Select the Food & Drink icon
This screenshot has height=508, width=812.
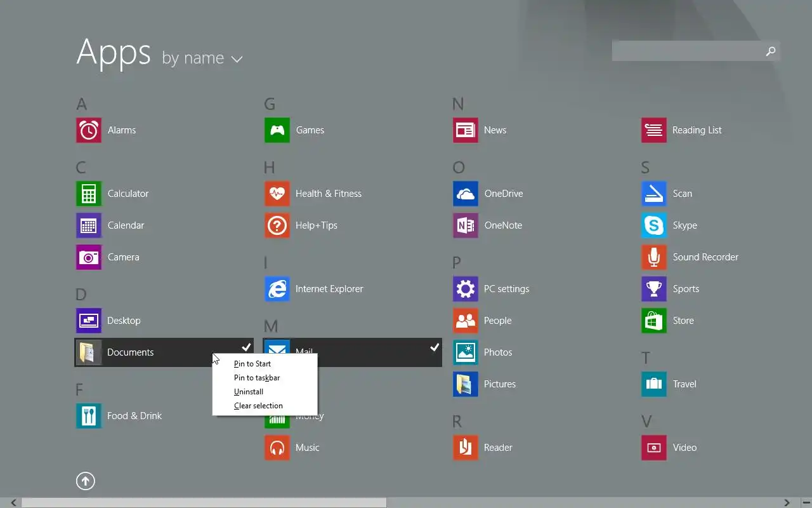[89, 416]
